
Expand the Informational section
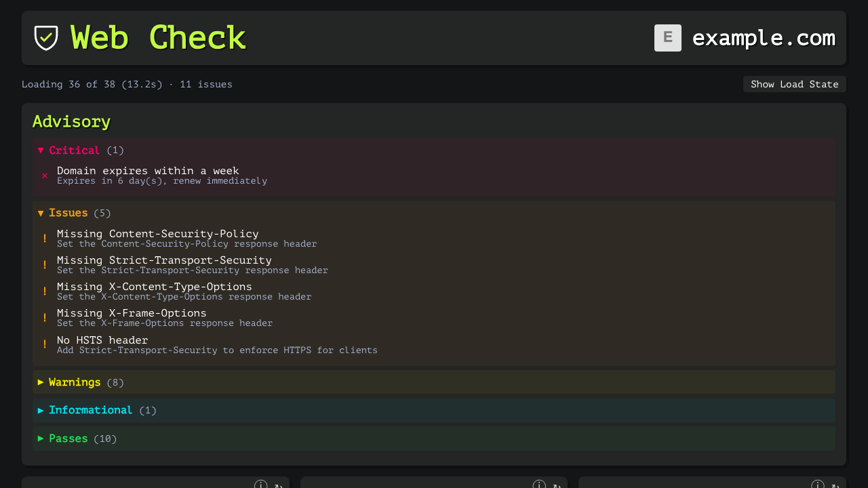(434, 410)
